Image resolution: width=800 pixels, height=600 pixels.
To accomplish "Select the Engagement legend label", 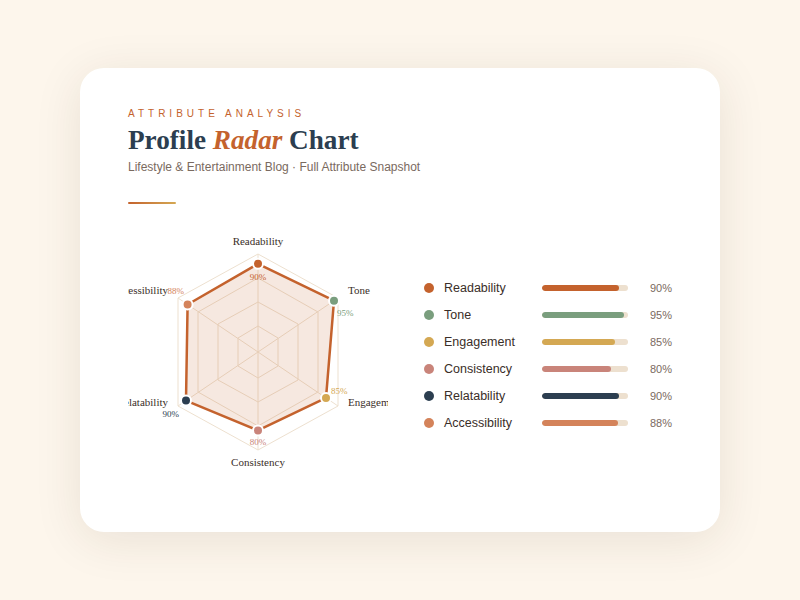I will point(479,342).
